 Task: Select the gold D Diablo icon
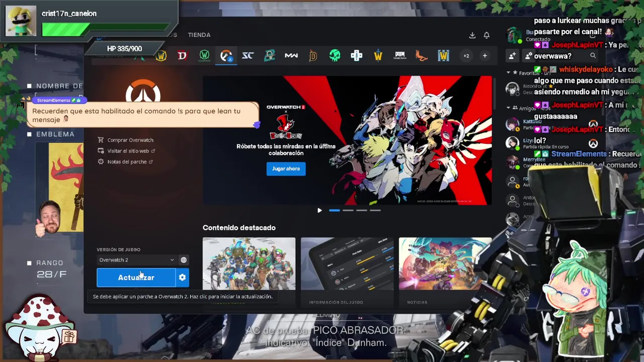point(313,56)
